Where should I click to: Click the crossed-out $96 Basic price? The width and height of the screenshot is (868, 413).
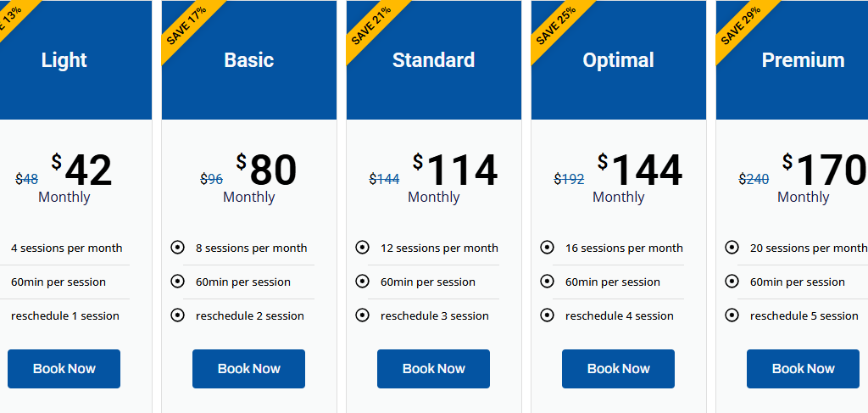[211, 179]
